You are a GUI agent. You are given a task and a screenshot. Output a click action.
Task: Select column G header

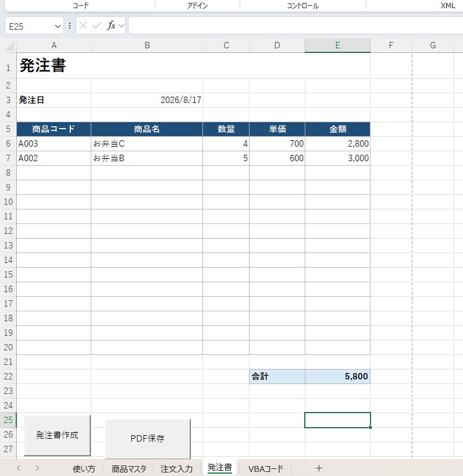pyautogui.click(x=433, y=45)
